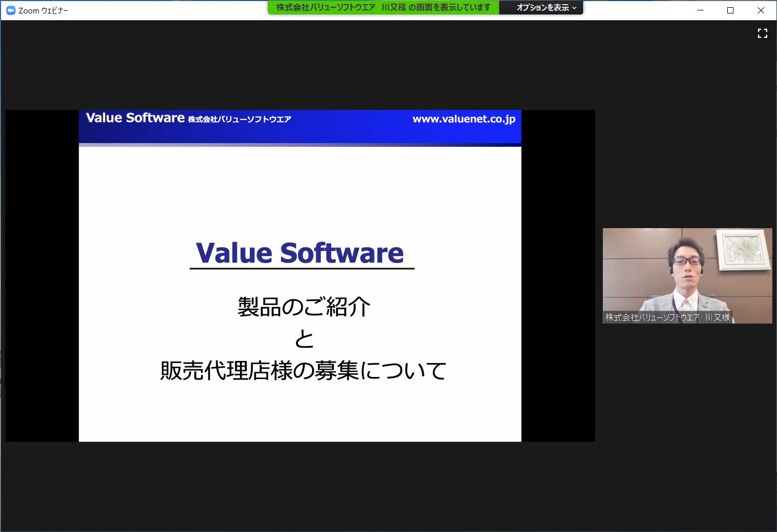Enter full screen mode via corner icon
Image resolution: width=777 pixels, height=532 pixels.
762,34
